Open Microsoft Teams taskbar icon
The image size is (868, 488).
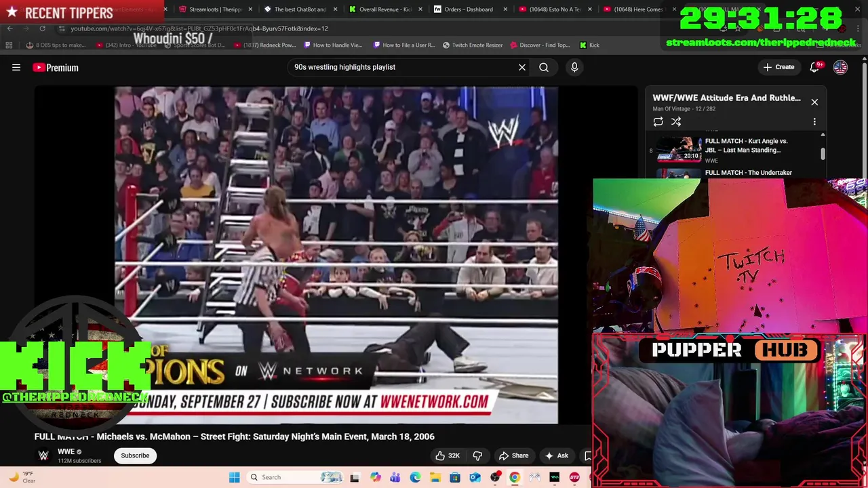click(x=395, y=477)
